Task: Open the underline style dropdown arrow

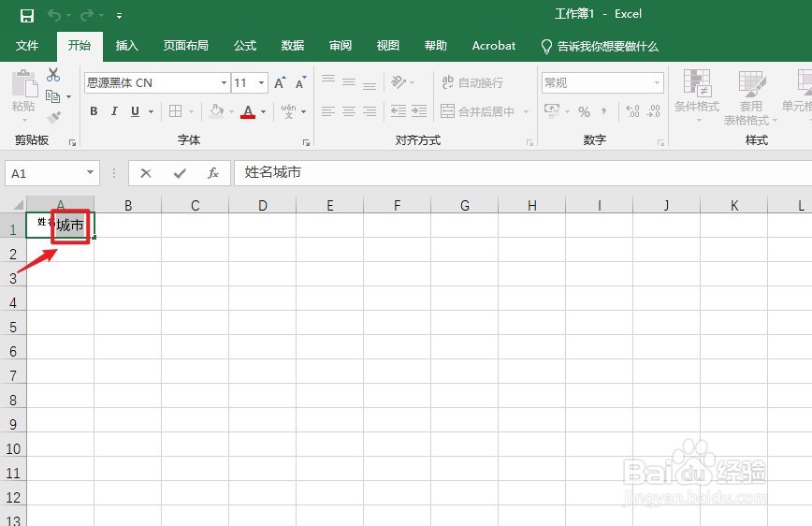Action: (152, 111)
